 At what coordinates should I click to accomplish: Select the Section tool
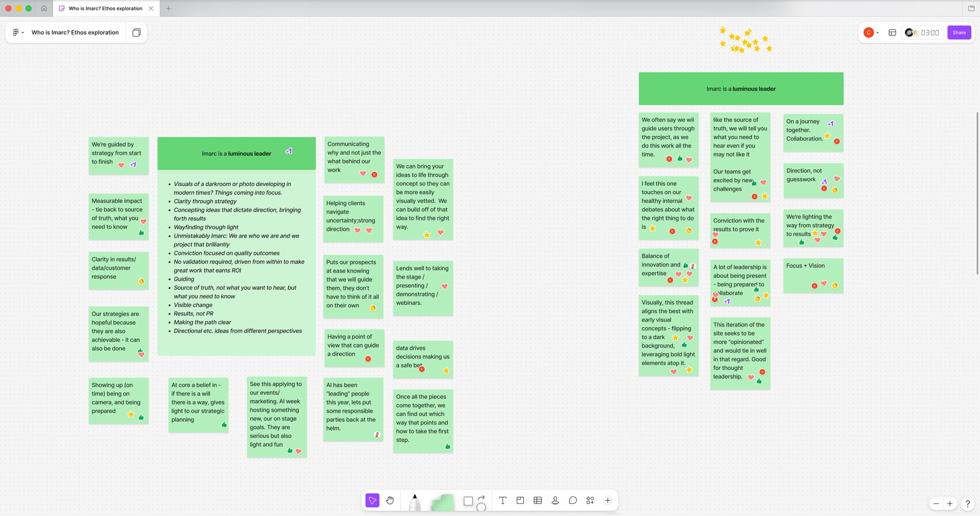(x=520, y=500)
